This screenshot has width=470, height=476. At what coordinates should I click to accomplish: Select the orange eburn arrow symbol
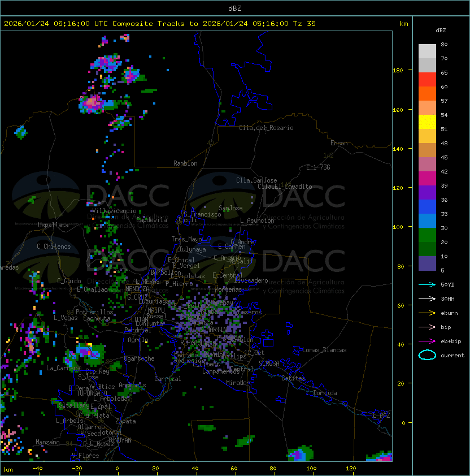click(x=427, y=313)
